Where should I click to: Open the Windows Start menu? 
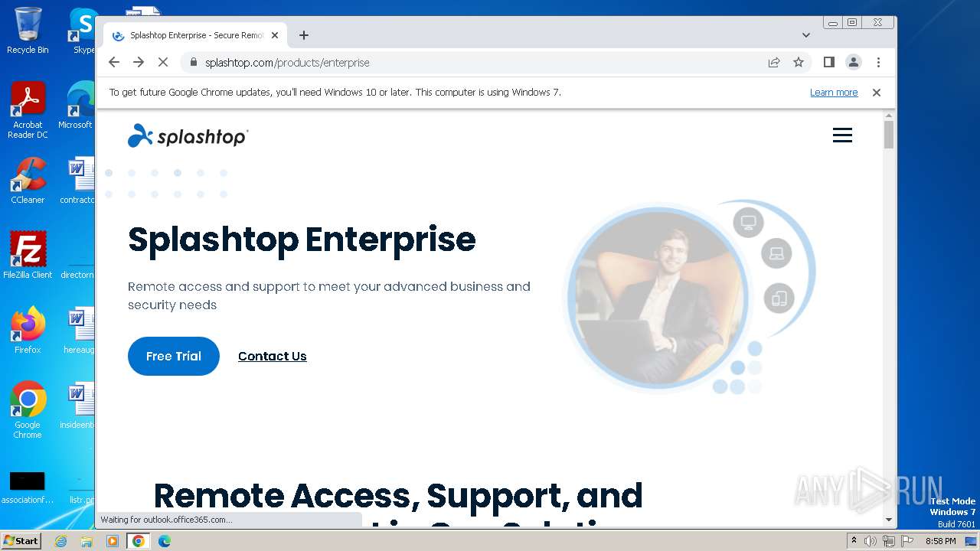tap(21, 540)
